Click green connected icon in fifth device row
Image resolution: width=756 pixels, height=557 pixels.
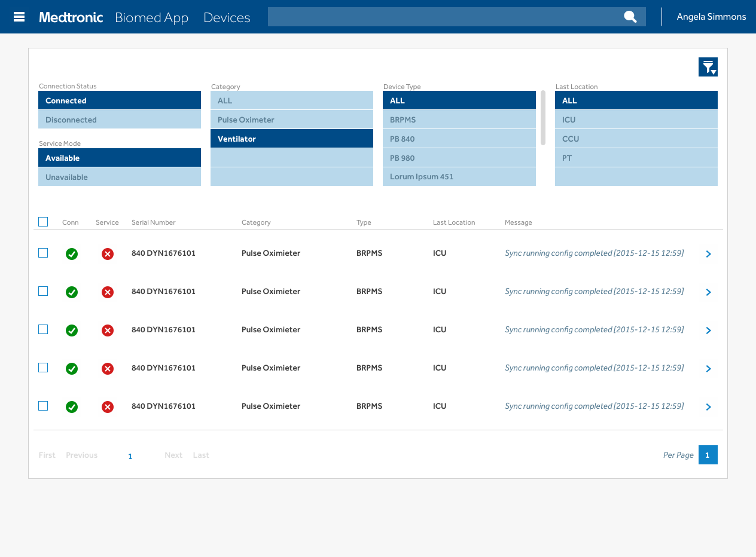point(72,407)
